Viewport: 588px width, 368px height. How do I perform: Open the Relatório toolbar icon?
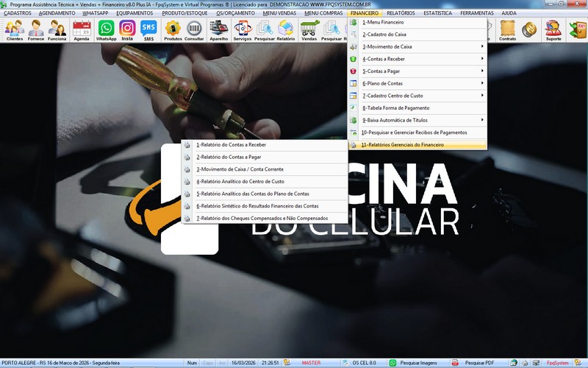286,30
